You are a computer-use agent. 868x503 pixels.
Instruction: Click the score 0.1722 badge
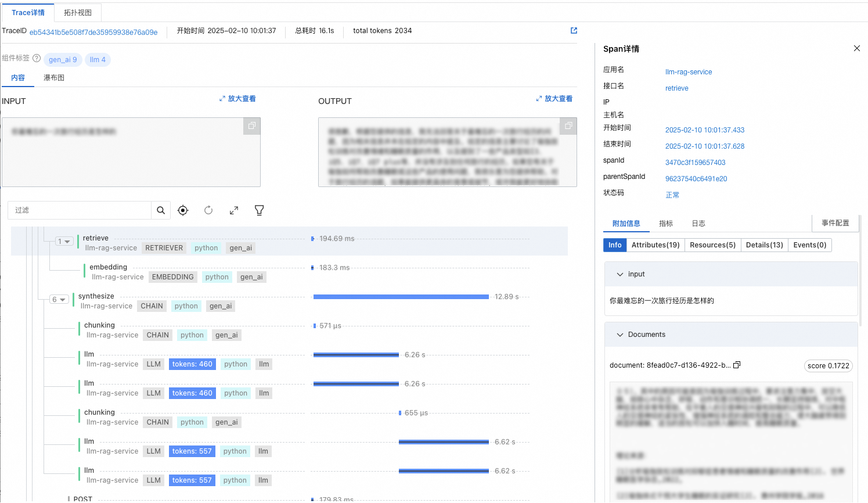point(829,366)
